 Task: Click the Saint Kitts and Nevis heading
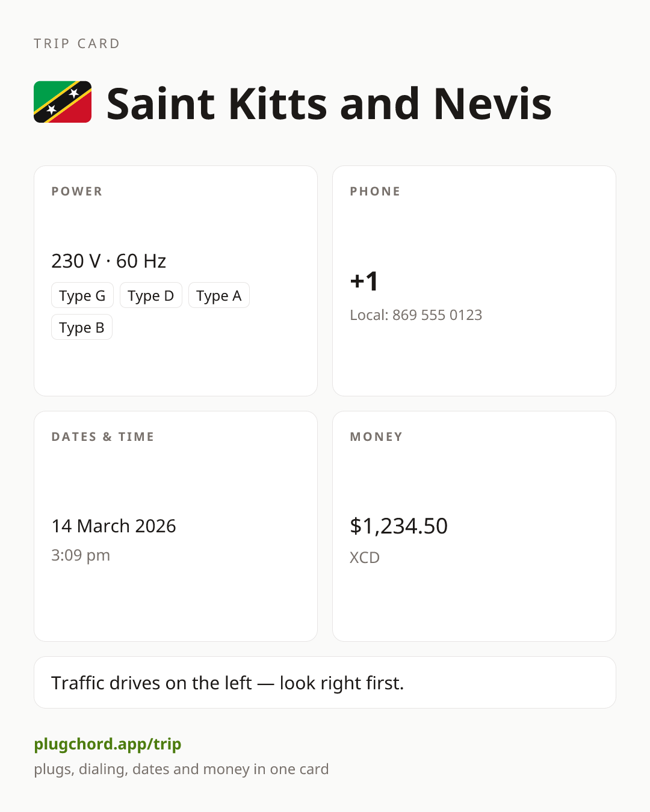pyautogui.click(x=329, y=103)
